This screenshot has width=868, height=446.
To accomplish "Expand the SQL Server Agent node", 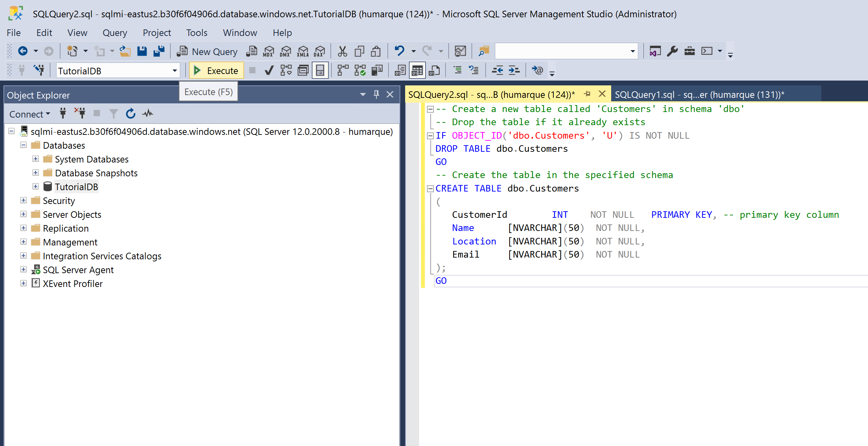I will coord(24,270).
